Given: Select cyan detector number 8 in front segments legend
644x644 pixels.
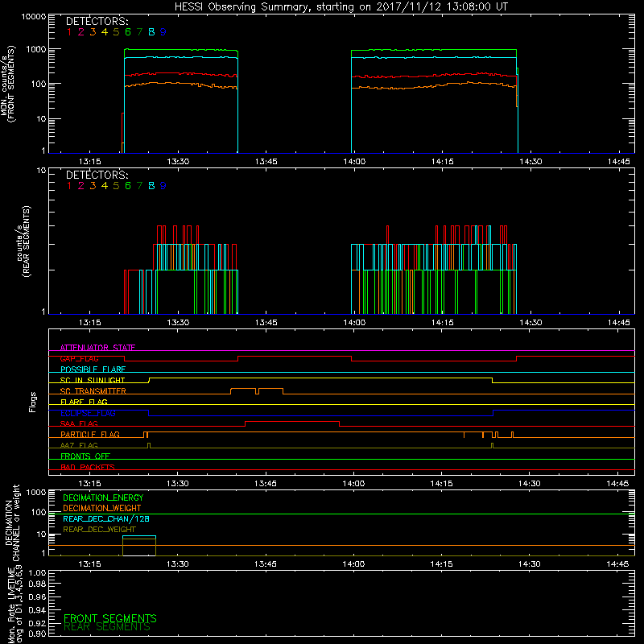Looking at the screenshot, I should click(151, 32).
